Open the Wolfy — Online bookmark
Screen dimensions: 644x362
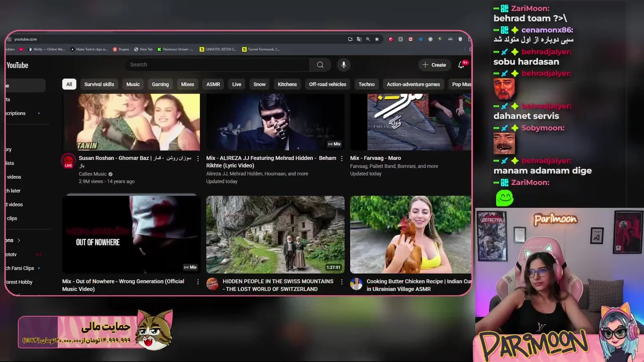pos(47,49)
